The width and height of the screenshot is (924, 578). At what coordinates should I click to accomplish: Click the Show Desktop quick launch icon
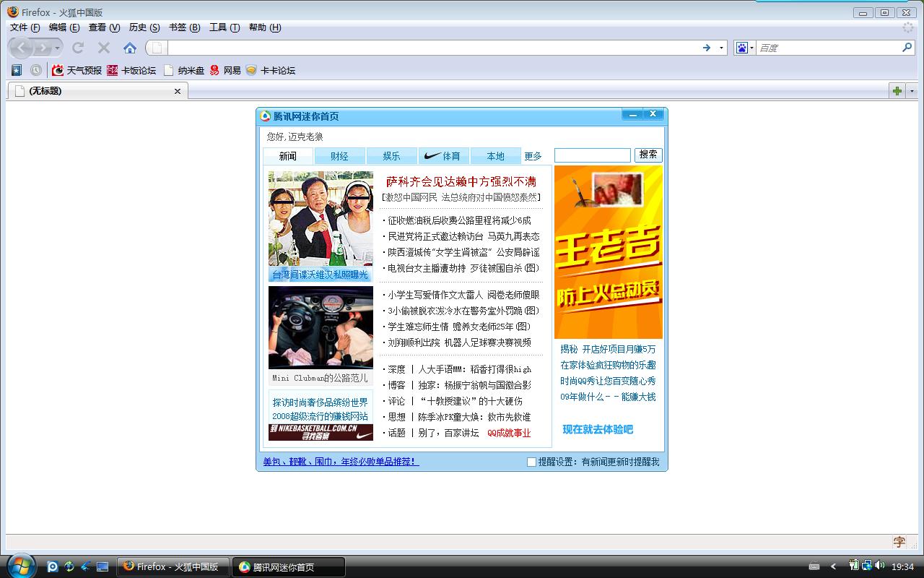point(103,566)
